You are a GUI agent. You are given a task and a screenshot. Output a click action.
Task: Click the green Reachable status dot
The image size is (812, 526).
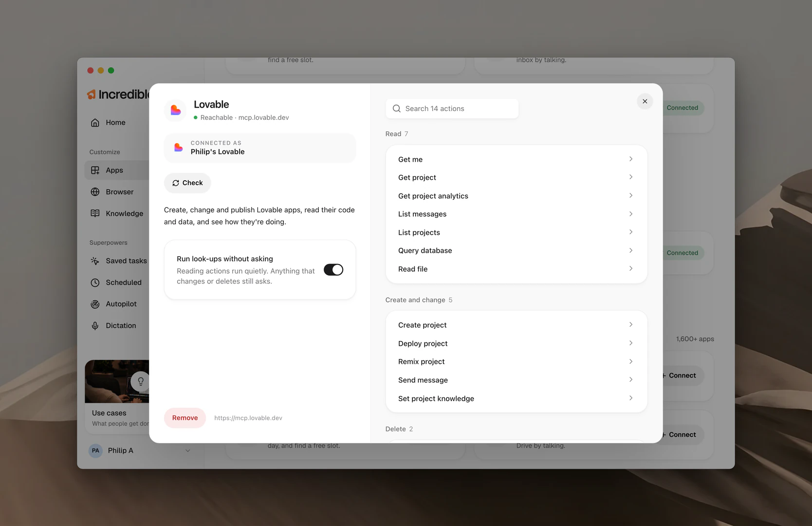[x=196, y=117]
